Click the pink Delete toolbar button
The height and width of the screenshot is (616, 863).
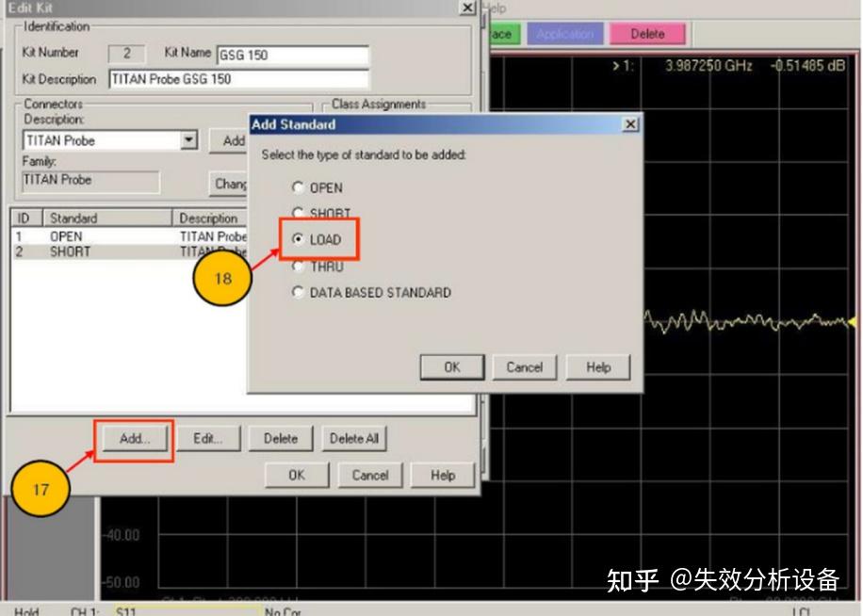coord(647,34)
